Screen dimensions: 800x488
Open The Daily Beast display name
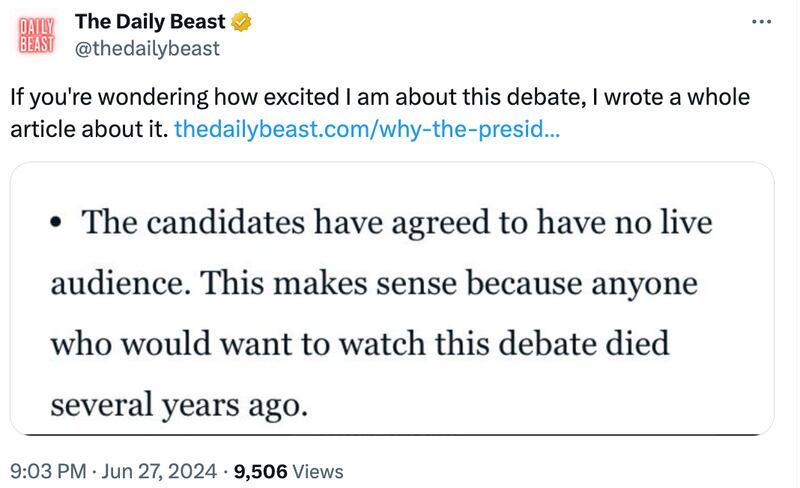tap(151, 21)
